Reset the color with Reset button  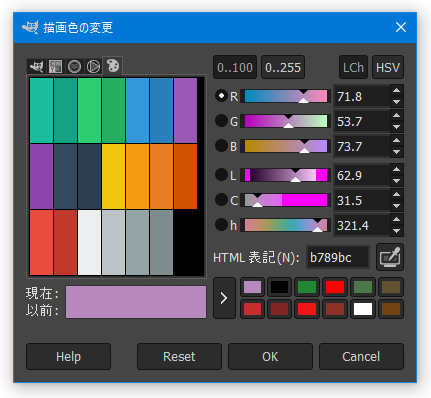coord(179,356)
